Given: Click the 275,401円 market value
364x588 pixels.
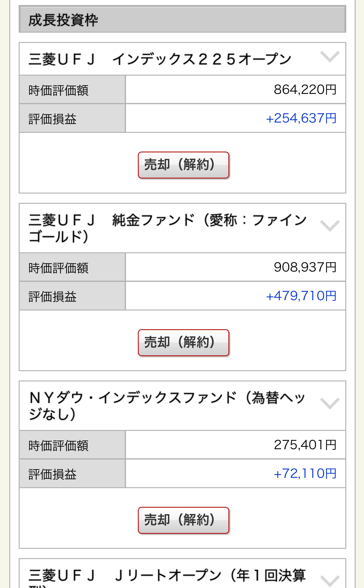Looking at the screenshot, I should click(x=305, y=445).
